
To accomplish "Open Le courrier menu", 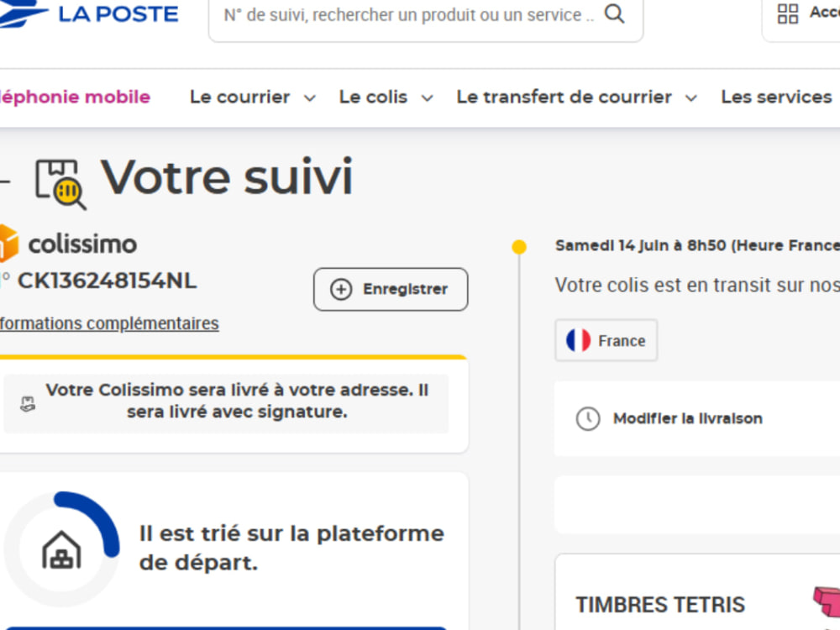I will [x=239, y=97].
